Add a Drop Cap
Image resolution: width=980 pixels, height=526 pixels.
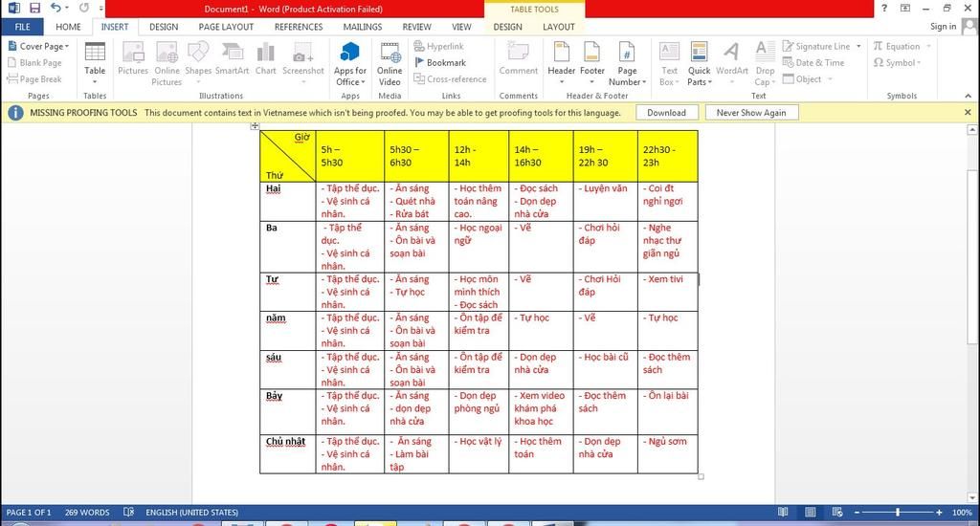pyautogui.click(x=765, y=64)
